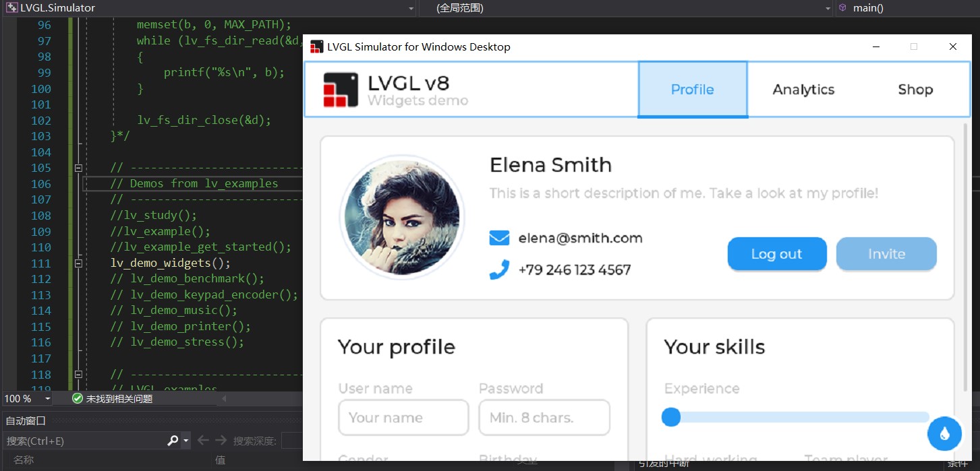Viewport: 980px width, 471px height.
Task: Click the Your profile heading
Action: click(x=397, y=347)
